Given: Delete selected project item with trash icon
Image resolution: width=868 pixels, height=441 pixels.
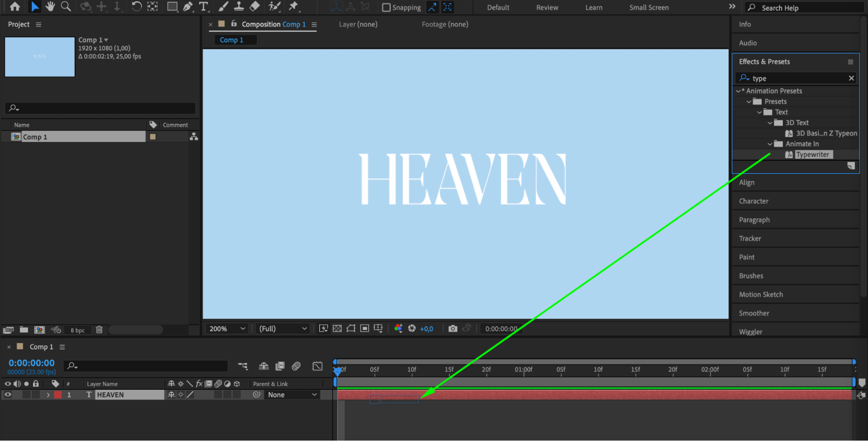Looking at the screenshot, I should (x=99, y=330).
